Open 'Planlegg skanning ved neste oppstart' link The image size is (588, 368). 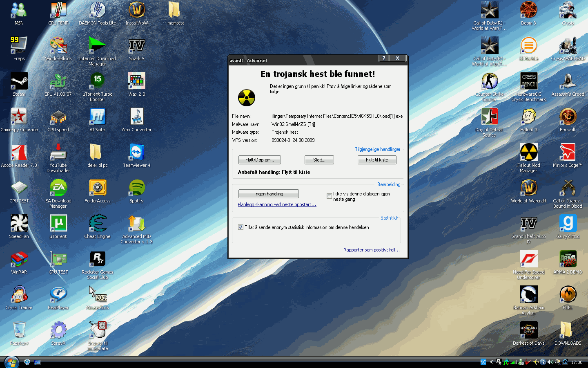pyautogui.click(x=277, y=204)
